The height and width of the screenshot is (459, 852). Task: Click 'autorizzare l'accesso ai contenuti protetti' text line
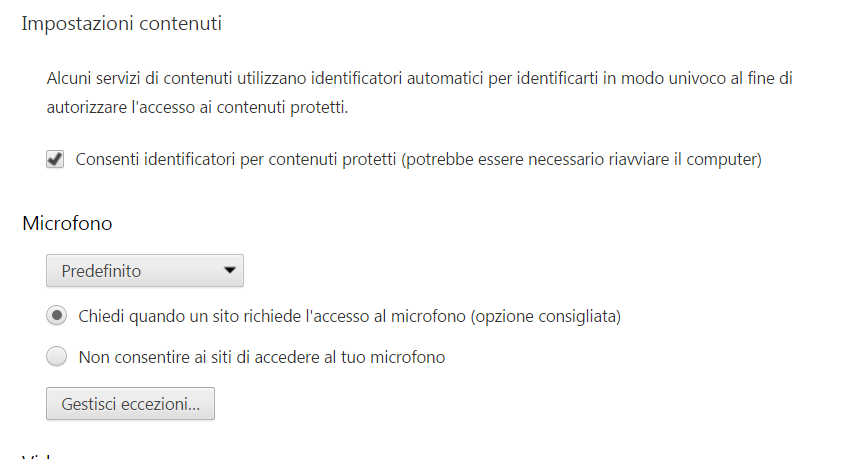click(x=198, y=107)
